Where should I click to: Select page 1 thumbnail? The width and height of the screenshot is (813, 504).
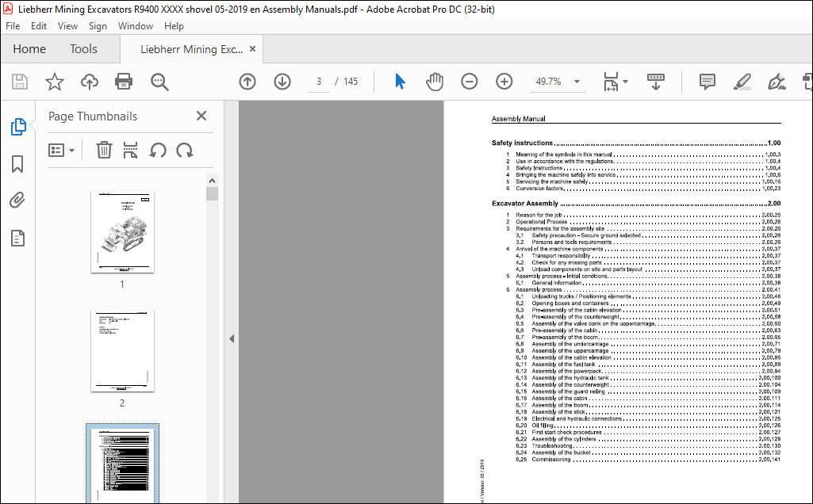[x=122, y=232]
